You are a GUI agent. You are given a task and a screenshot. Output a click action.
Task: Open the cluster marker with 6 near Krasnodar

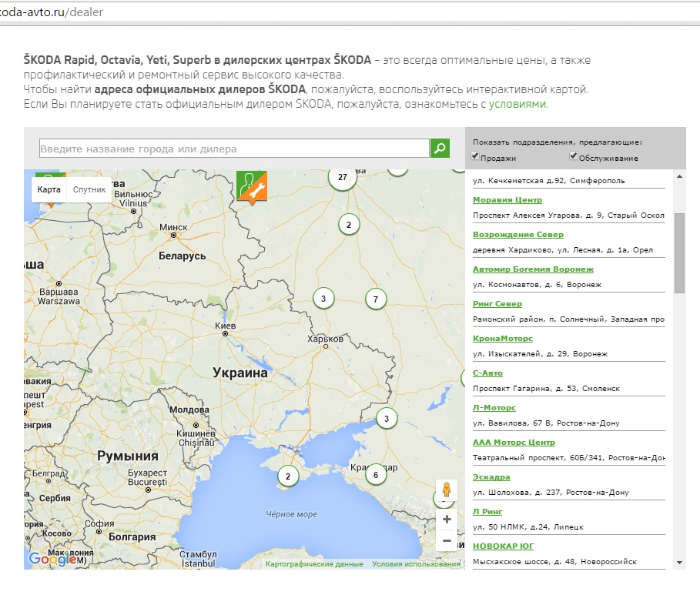tap(376, 475)
